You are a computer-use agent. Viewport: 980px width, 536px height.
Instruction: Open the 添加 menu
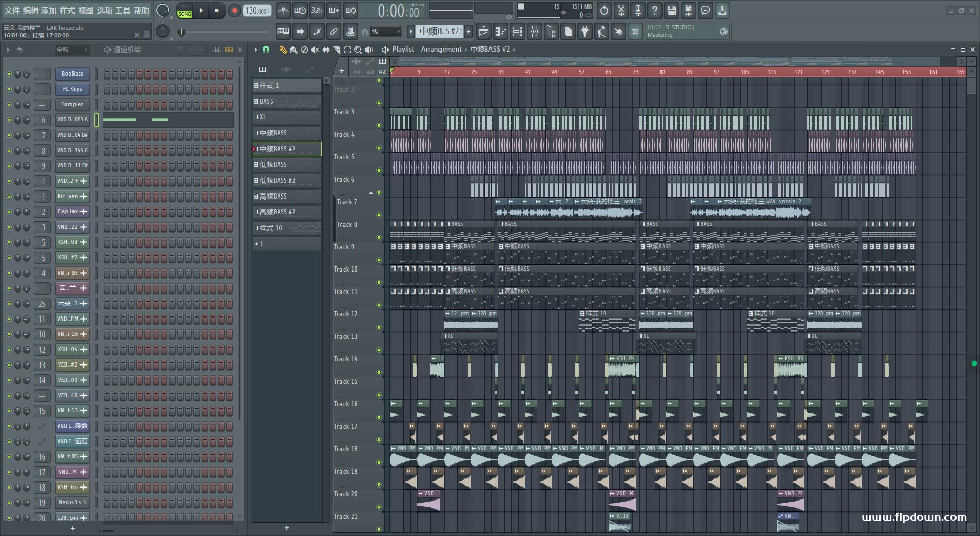[x=49, y=11]
